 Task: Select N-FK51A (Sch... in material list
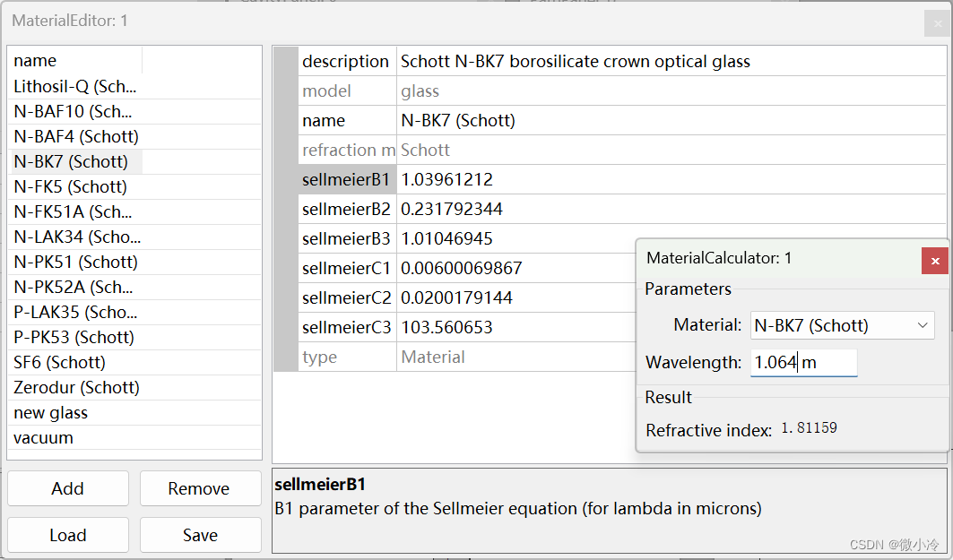tap(73, 212)
